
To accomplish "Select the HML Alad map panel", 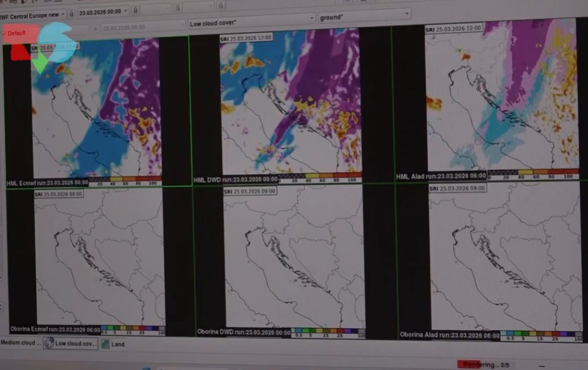I will point(501,97).
